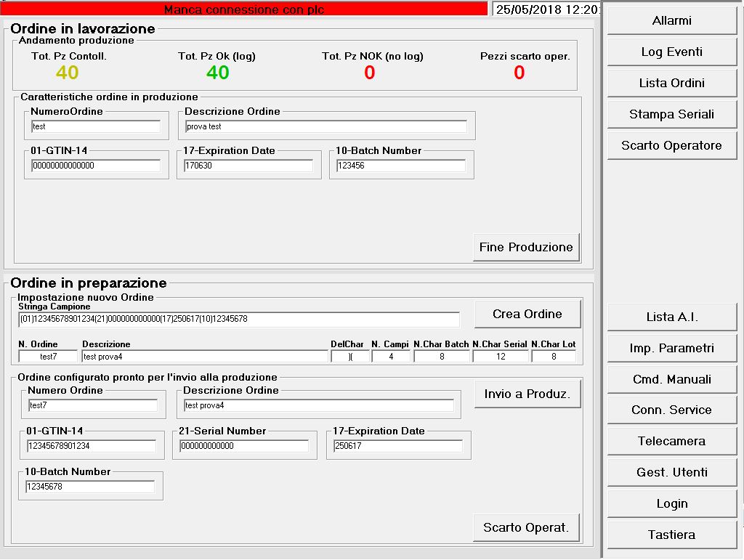Focus the N. Ordine field containing test7
This screenshot has width=744, height=560.
(48, 357)
